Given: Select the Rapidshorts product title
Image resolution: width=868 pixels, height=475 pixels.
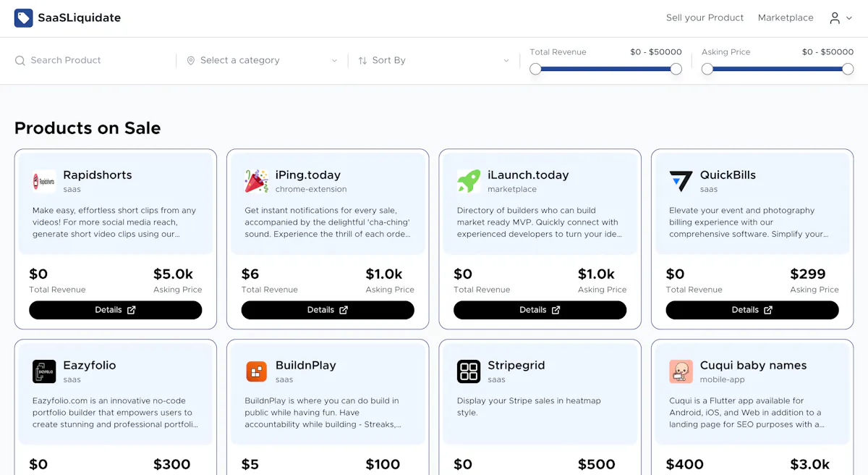Looking at the screenshot, I should click(98, 175).
